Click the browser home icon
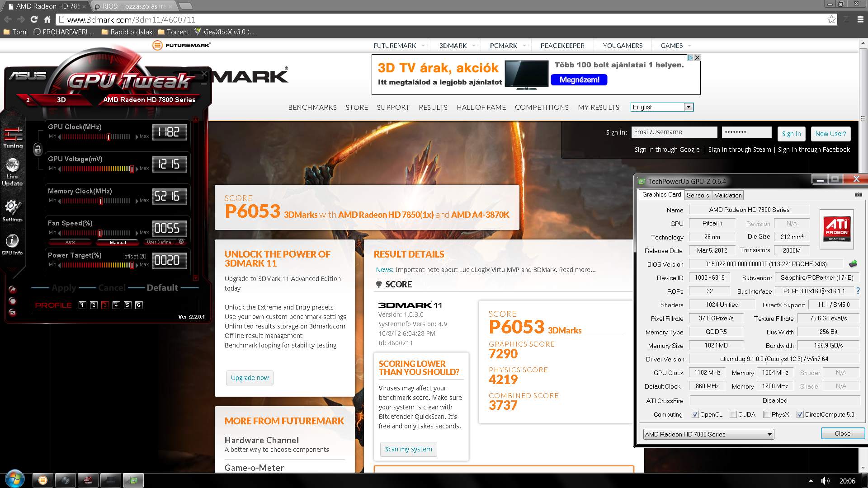Screen dimensions: 868x488 47,19
